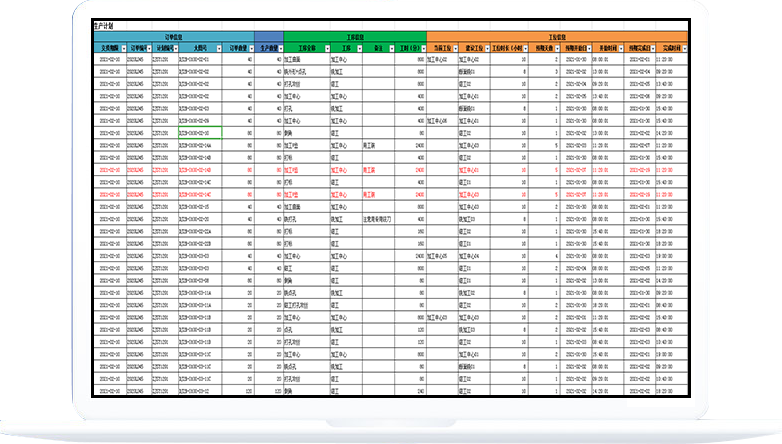Viewport: 782px width, 444px height.
Task: Expand the 计划编号 filter dropdown
Action: [173, 47]
